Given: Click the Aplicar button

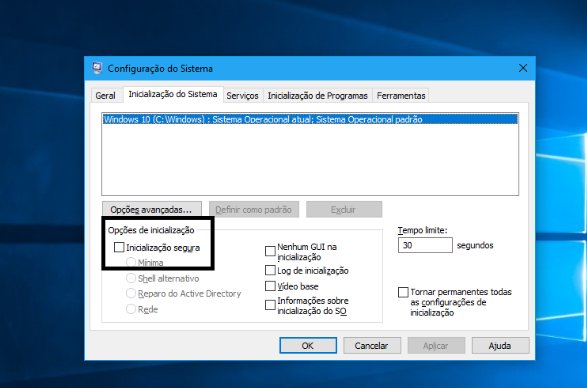Looking at the screenshot, I should point(436,345).
